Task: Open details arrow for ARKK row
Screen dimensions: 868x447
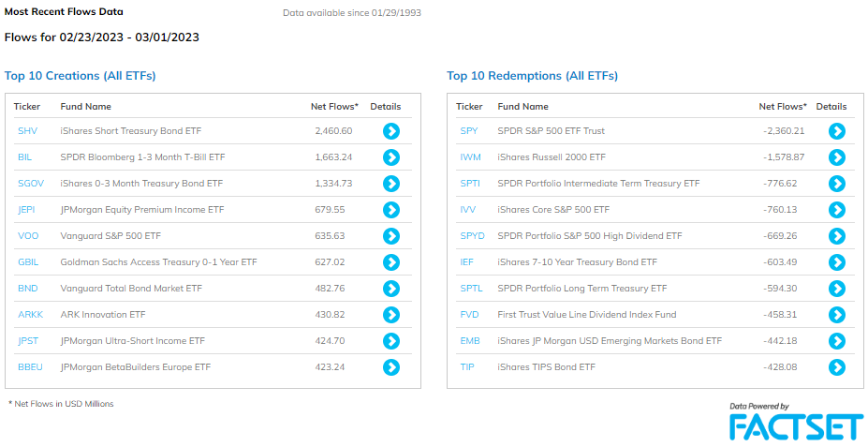Action: (390, 315)
